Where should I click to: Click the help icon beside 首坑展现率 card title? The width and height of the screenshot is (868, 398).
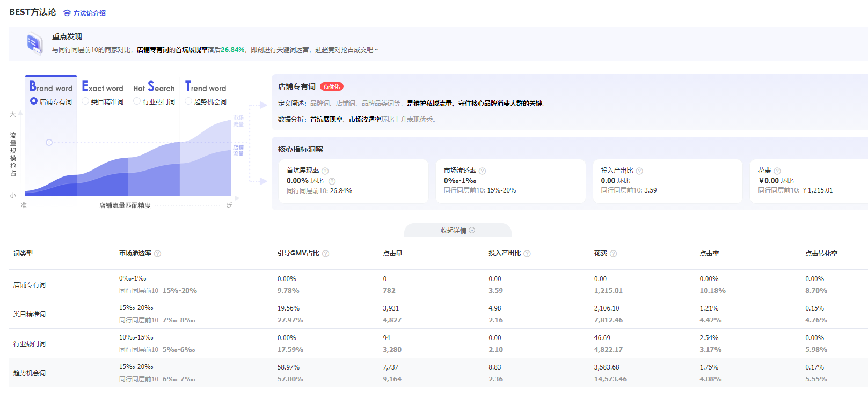tap(325, 171)
